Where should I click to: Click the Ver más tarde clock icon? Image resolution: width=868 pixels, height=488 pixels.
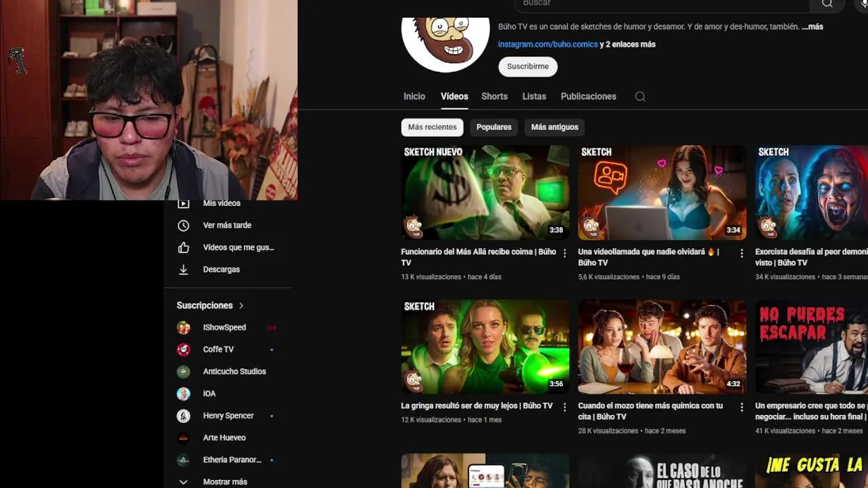point(183,225)
